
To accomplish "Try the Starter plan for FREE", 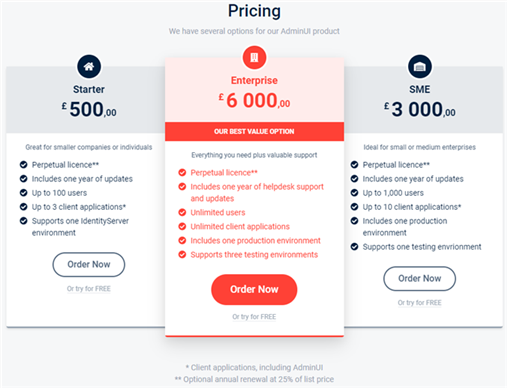I will click(x=89, y=289).
